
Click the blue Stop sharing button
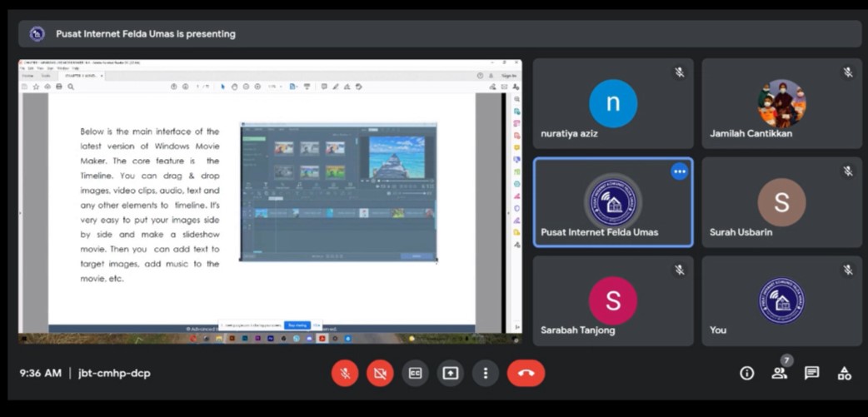click(x=297, y=325)
